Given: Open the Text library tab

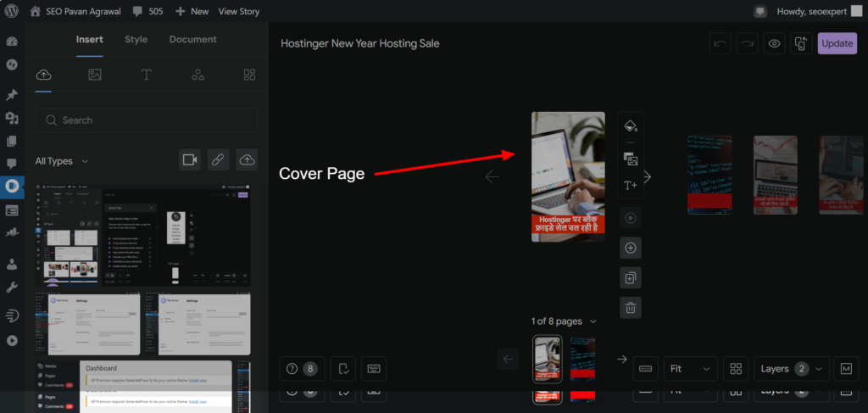Looking at the screenshot, I should pyautogui.click(x=146, y=75).
